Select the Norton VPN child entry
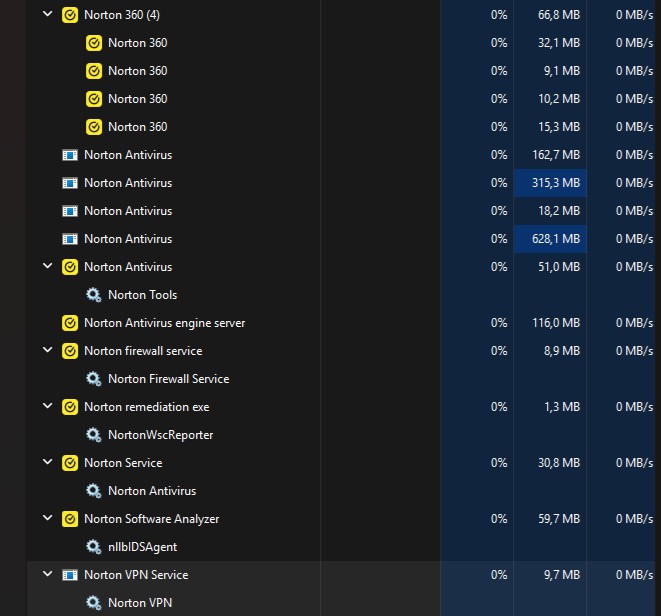The height and width of the screenshot is (616, 661). click(140, 603)
